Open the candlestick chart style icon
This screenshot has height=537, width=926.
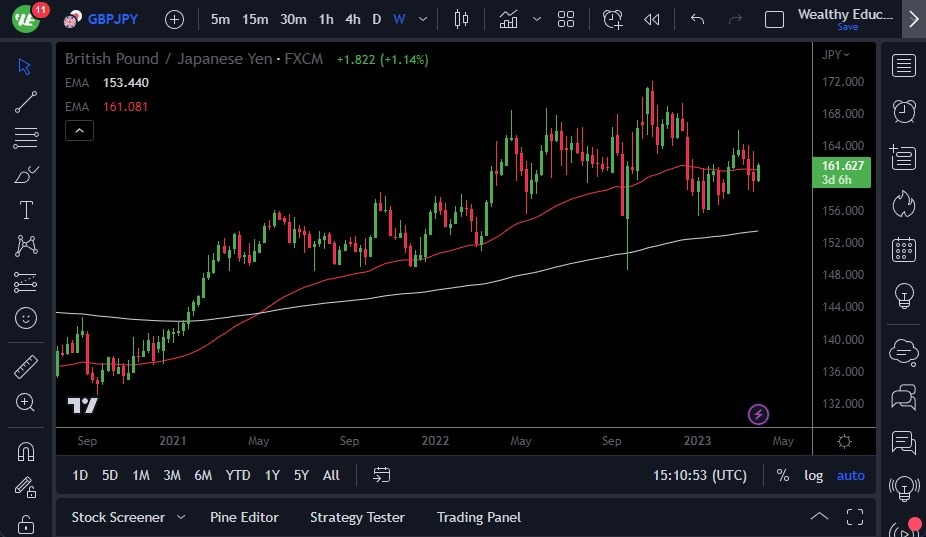pos(461,19)
